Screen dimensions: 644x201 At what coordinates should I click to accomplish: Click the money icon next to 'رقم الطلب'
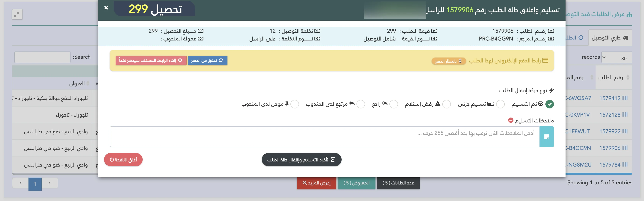(x=551, y=31)
